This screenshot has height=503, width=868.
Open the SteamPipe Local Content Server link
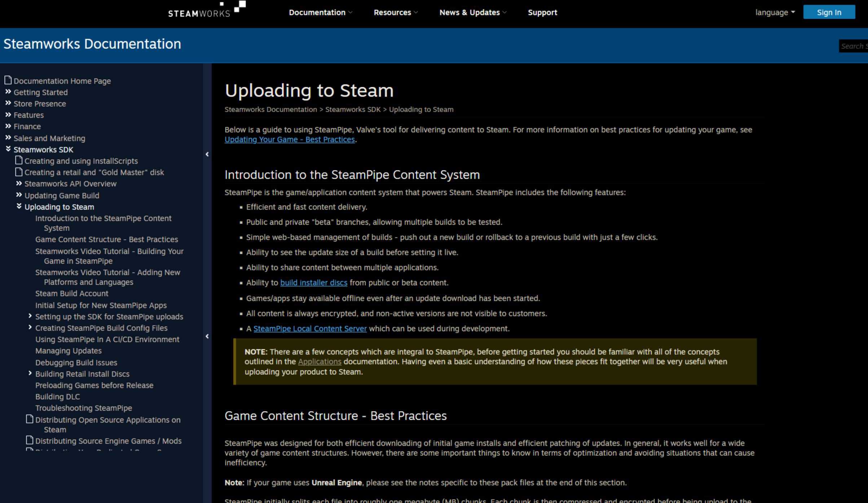tap(310, 329)
